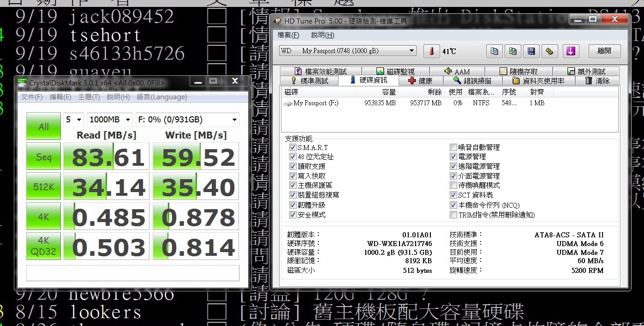Toggle the 韌體升級 checkbox
Screen dimensions: 644x326
coord(292,205)
